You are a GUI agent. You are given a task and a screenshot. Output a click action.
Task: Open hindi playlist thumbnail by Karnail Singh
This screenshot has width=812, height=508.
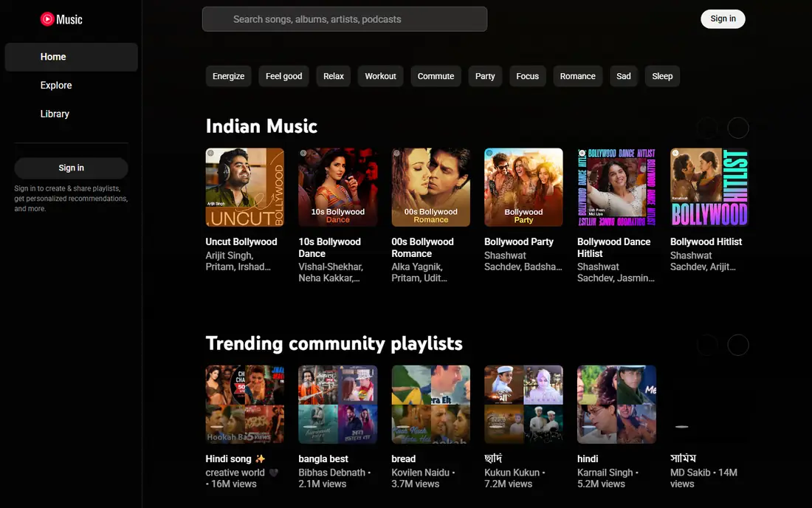coord(617,405)
